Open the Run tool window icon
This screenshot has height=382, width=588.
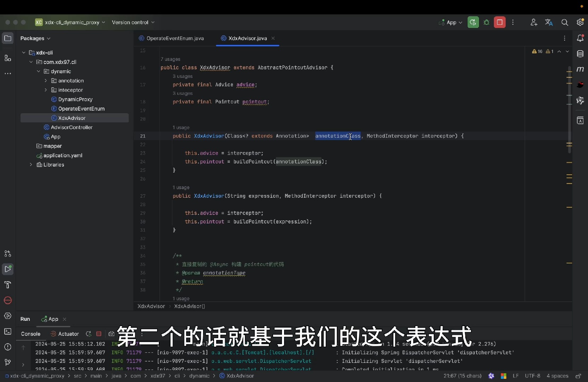click(x=7, y=269)
